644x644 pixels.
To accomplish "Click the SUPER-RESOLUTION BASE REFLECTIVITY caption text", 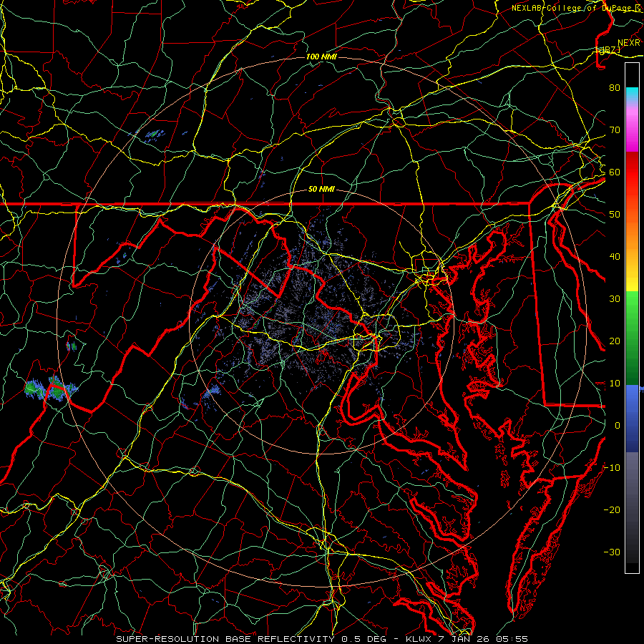I will coord(225,639).
